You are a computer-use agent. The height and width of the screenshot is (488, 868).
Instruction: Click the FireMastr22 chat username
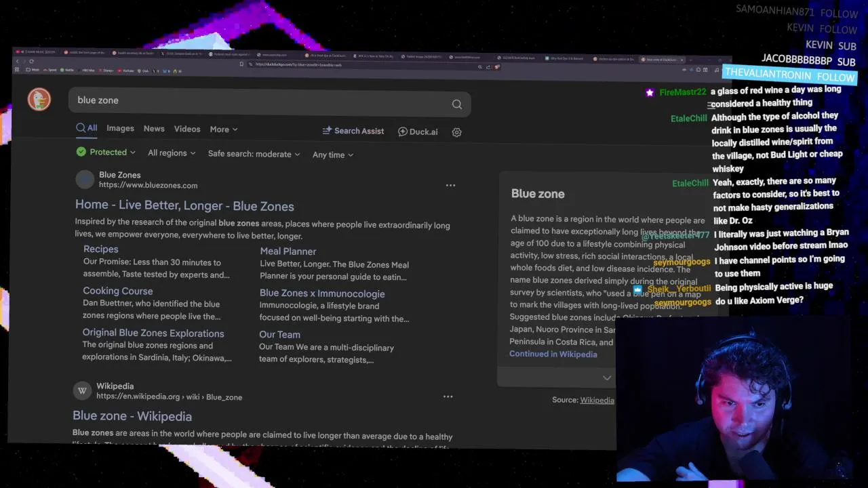[x=683, y=92]
